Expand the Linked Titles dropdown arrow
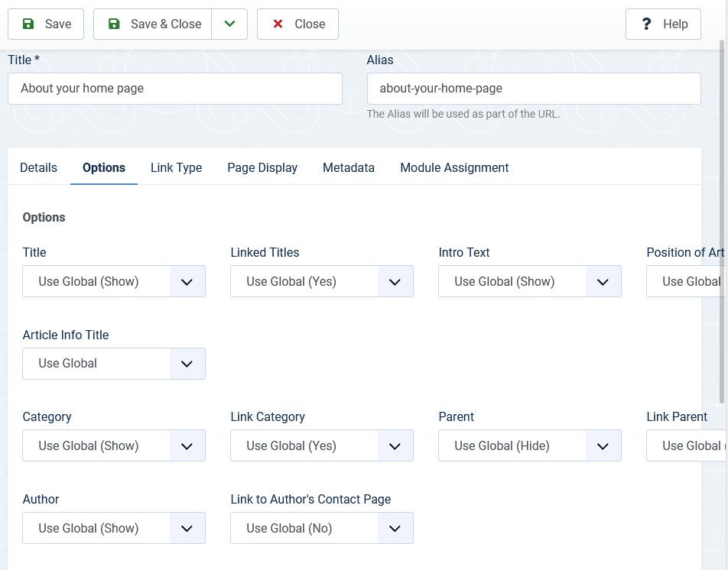The width and height of the screenshot is (728, 570). click(395, 281)
